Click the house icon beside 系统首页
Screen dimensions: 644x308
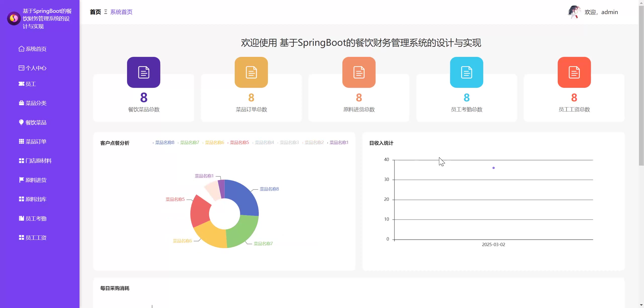point(21,49)
